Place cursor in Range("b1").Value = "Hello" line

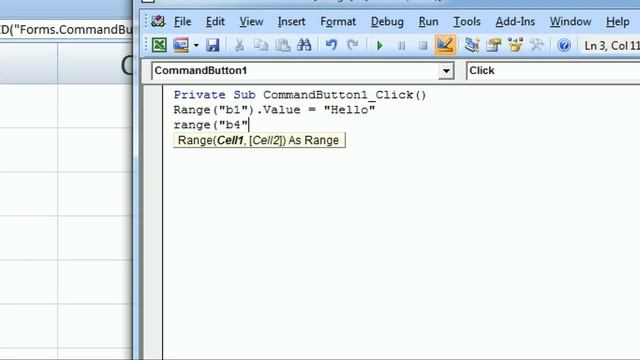point(274,110)
